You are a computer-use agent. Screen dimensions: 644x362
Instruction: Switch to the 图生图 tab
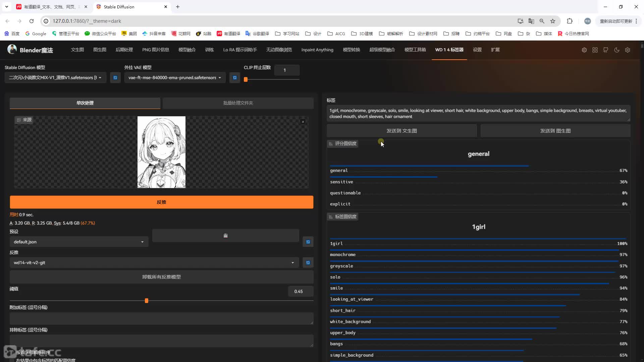coord(100,50)
